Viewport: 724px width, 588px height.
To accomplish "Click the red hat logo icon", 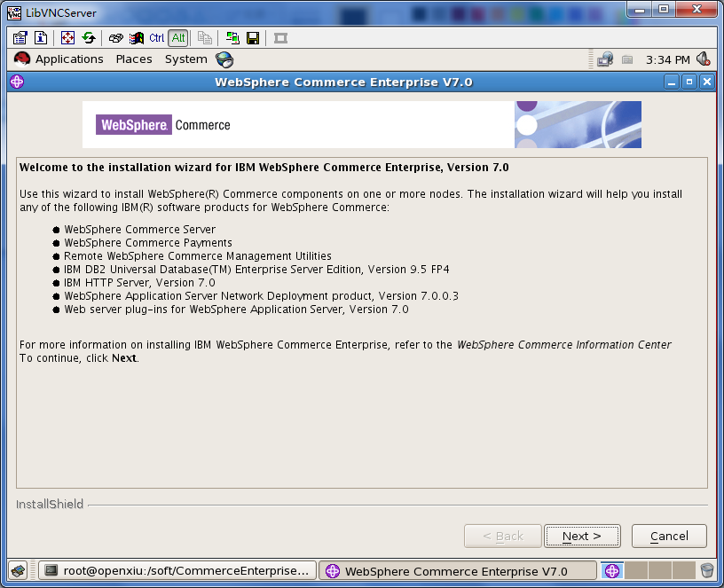I will point(21,59).
